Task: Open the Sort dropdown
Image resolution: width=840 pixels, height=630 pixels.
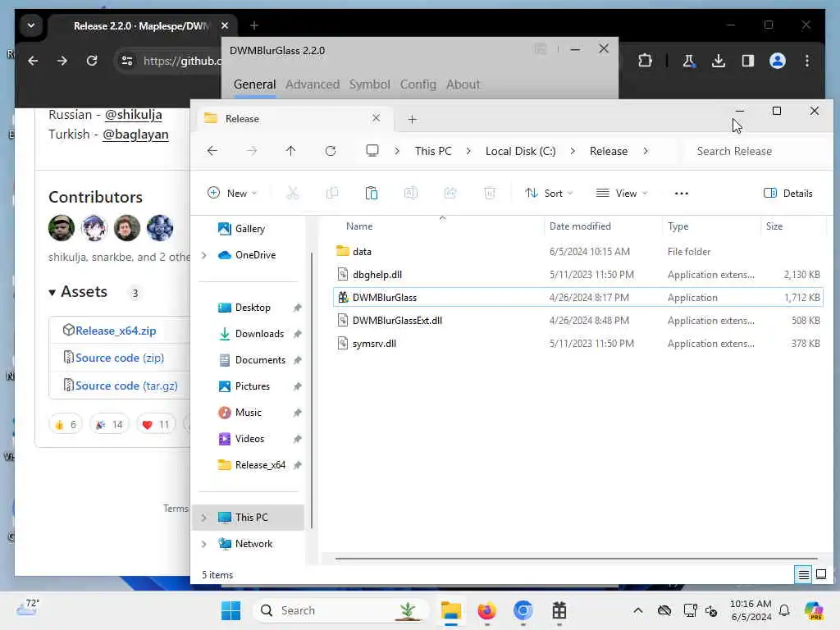Action: [x=549, y=194]
